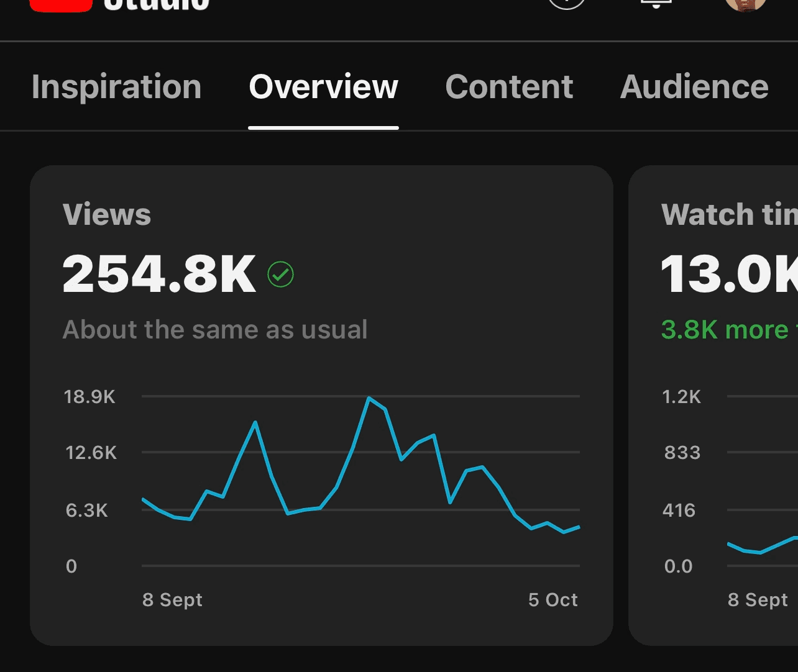This screenshot has height=672, width=798.
Task: Switch to the Content tab
Action: click(x=509, y=87)
